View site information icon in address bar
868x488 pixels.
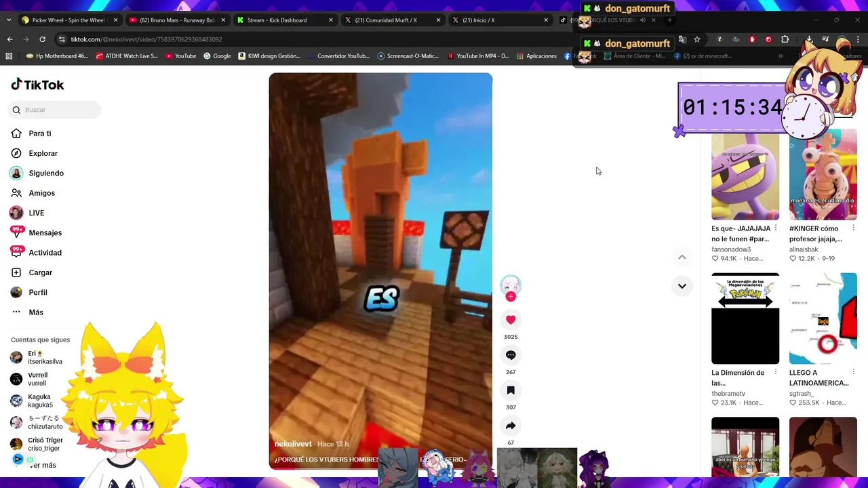[62, 39]
